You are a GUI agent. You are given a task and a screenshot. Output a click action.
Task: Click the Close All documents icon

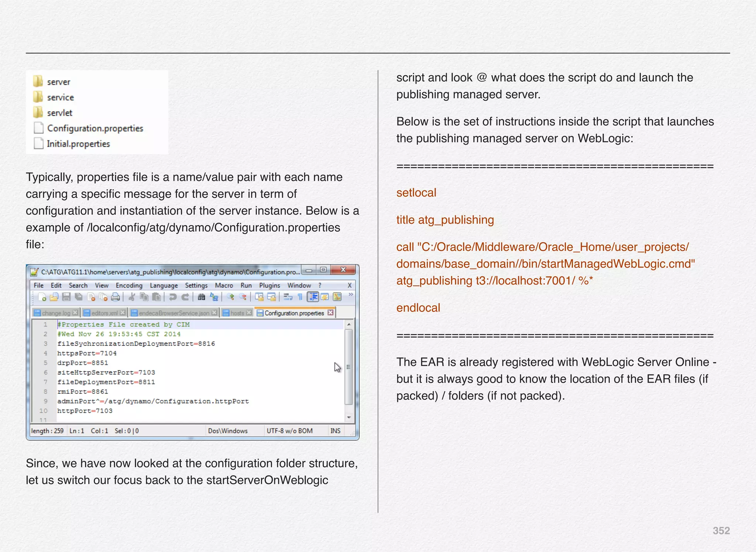103,297
